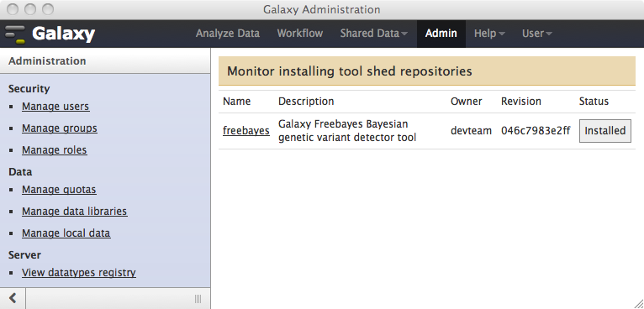
Task: Go to the Manage quotas page
Action: (59, 190)
